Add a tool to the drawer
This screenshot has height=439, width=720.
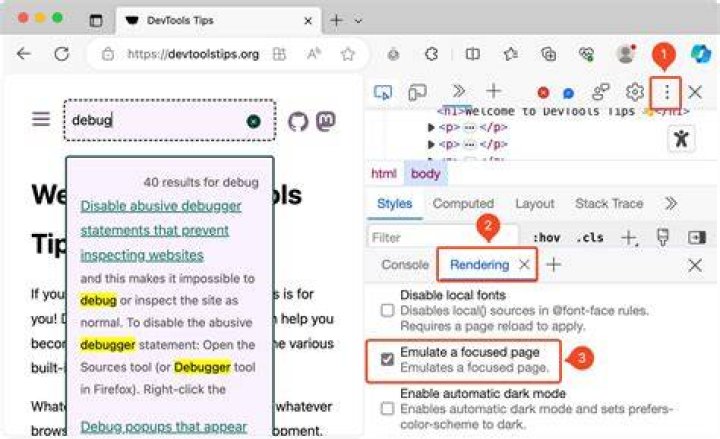(x=554, y=265)
